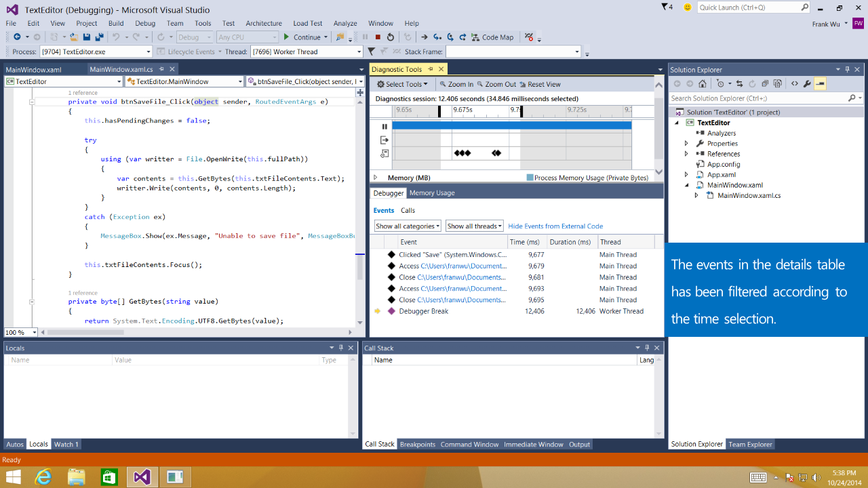Switch to the Calls view link
This screenshot has width=868, height=488.
408,210
